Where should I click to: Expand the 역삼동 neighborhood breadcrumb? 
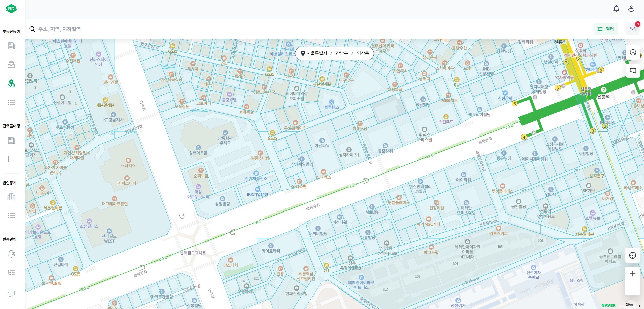363,53
